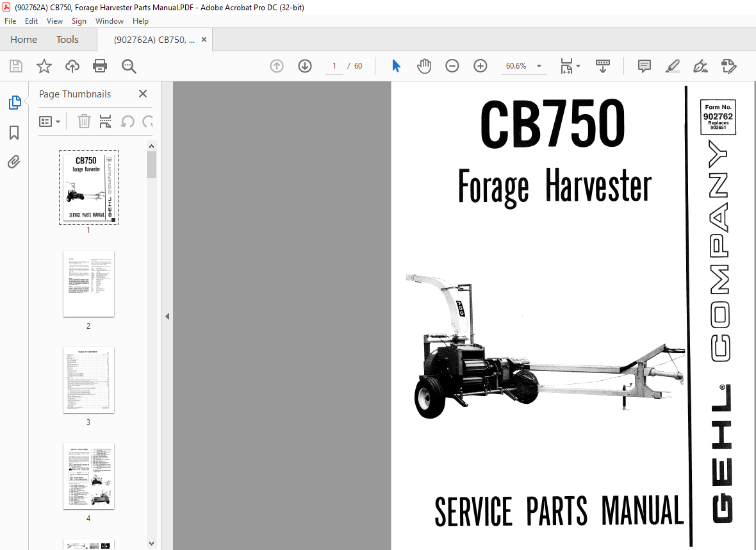The width and height of the screenshot is (756, 550).
Task: Click the insert/print pages thumbnail icon
Action: (x=105, y=122)
